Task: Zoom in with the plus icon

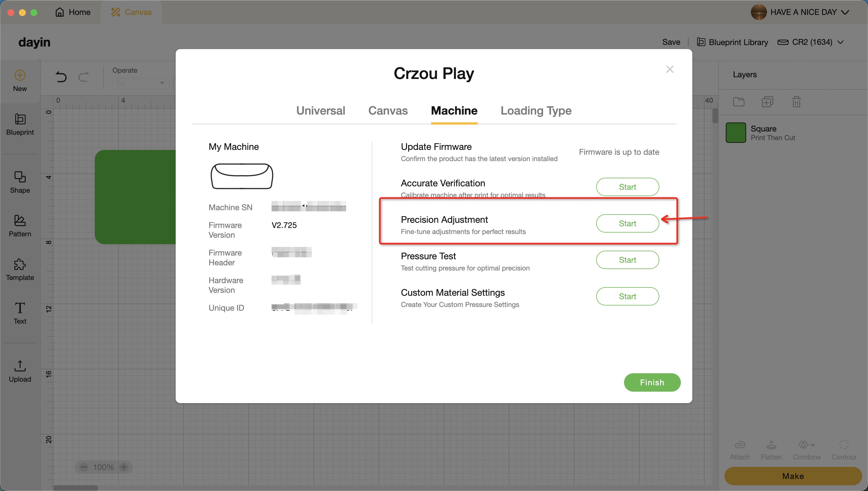Action: point(124,467)
